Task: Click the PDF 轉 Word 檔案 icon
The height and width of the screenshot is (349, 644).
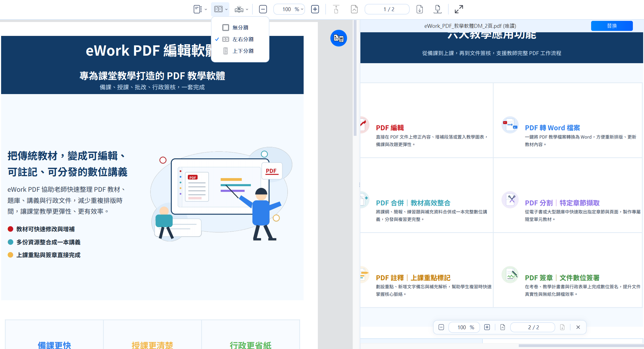Action: coord(510,125)
